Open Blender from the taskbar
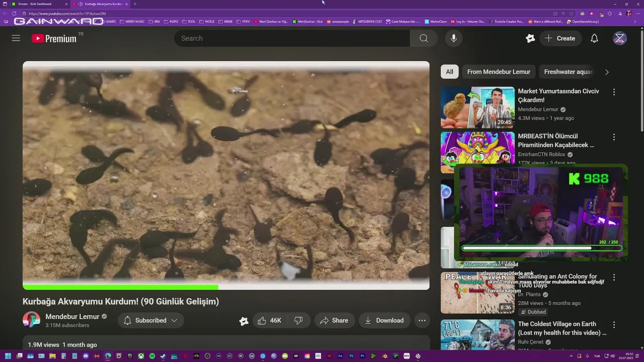644x362 pixels. (384, 356)
